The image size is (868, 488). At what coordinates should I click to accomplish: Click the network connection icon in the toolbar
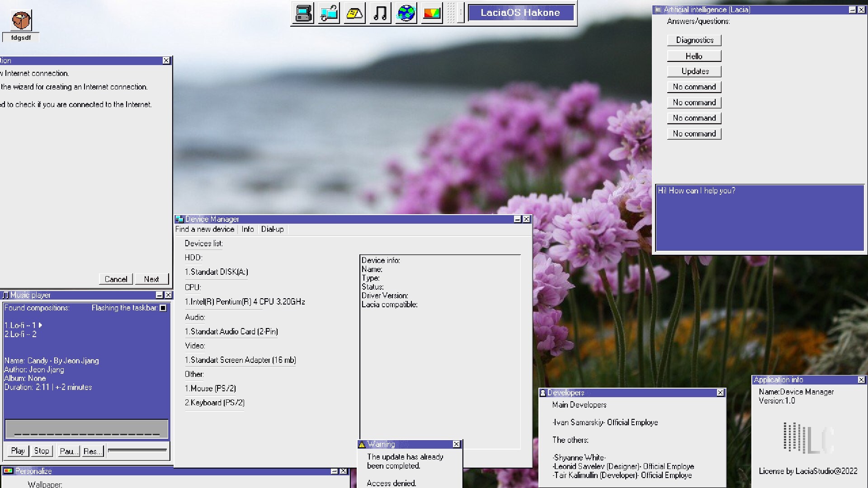click(329, 13)
